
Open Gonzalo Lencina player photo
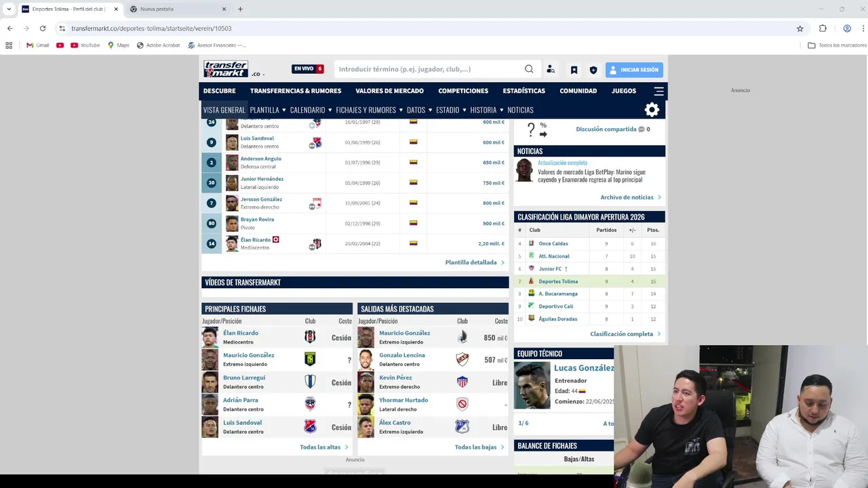(x=366, y=359)
